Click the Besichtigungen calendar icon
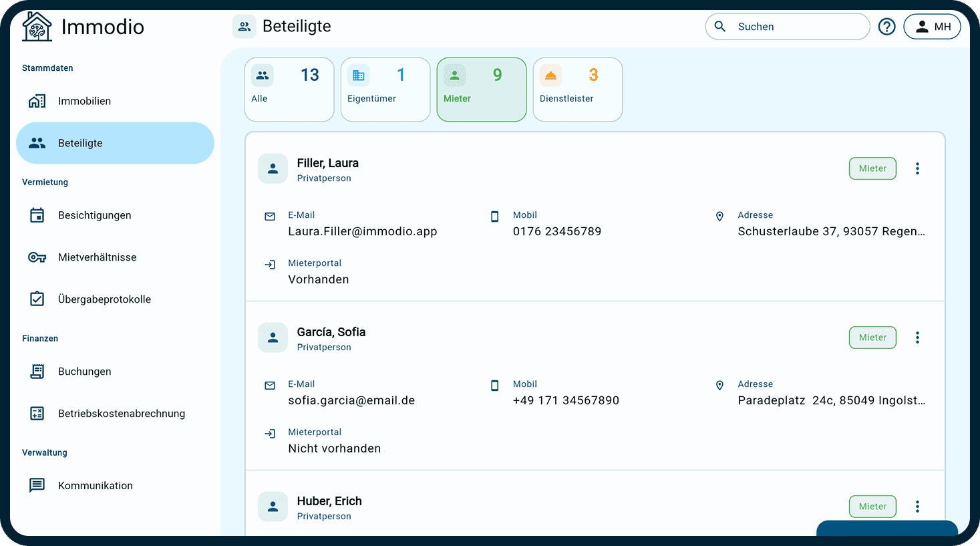The width and height of the screenshot is (980, 546). (37, 215)
